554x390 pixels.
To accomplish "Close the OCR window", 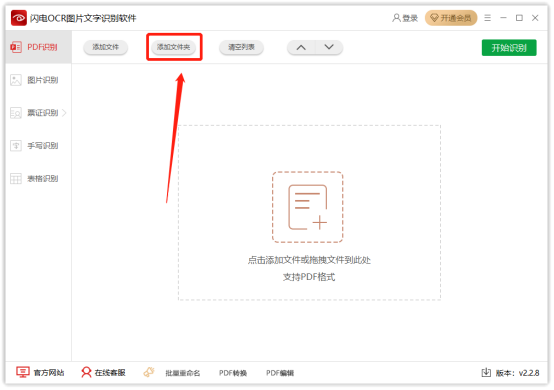I will tap(535, 18).
